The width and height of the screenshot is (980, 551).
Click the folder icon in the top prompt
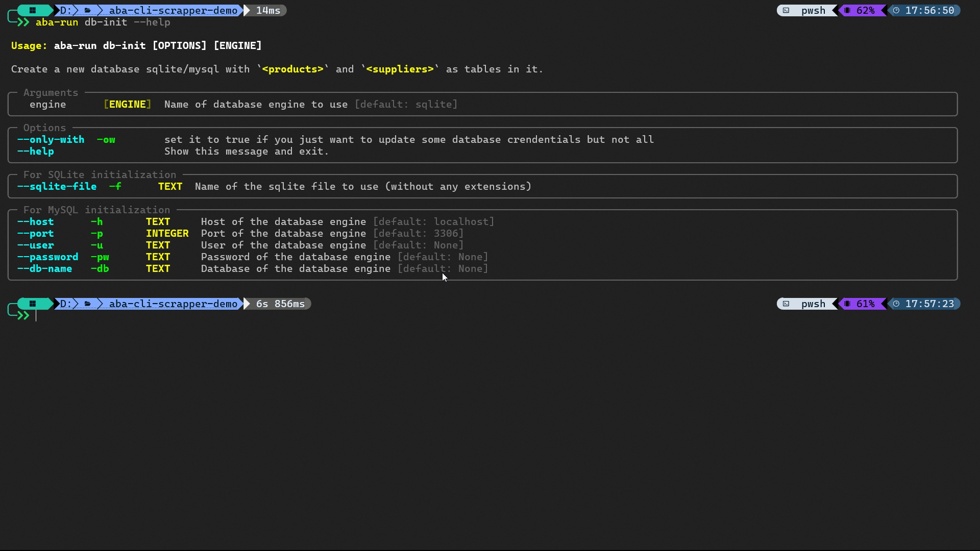click(x=88, y=10)
